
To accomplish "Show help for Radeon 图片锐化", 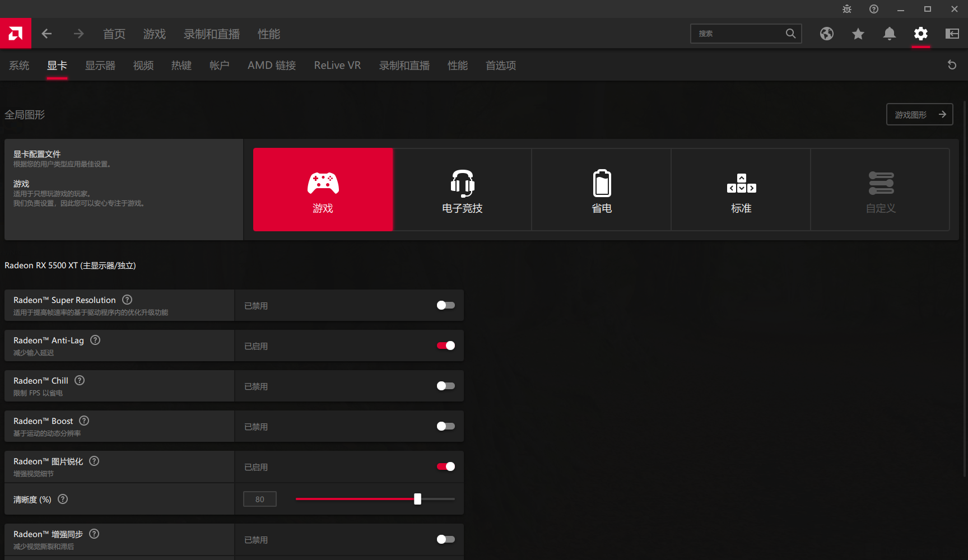I will coord(94,461).
